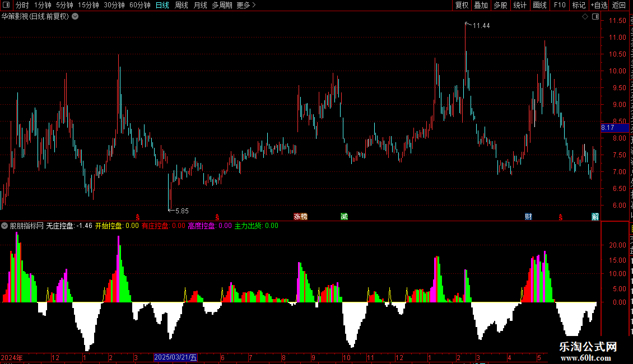Click the window split icon in chart header
This screenshot has width=633, height=364.
(595, 17)
